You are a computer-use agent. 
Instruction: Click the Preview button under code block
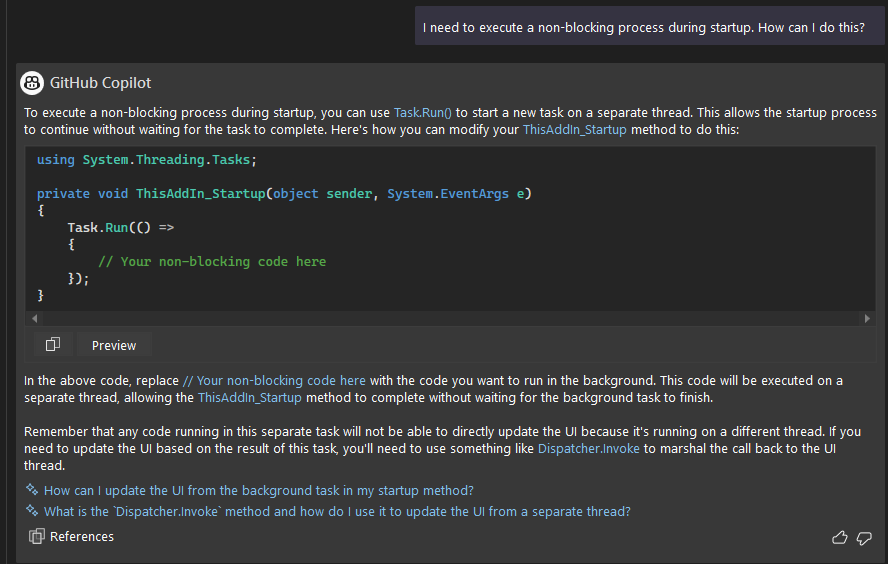point(114,345)
